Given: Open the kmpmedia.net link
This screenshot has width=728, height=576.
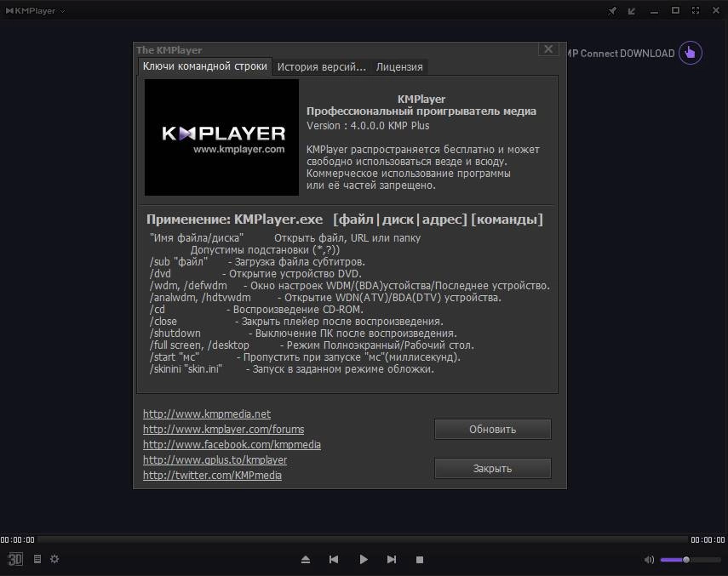Looking at the screenshot, I should pos(207,413).
